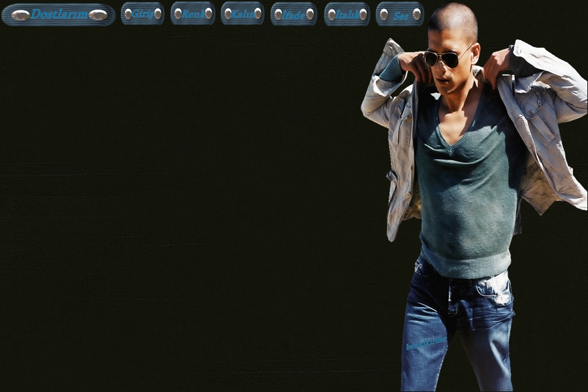588x392 pixels.
Task: Click the left rivet on İtalik
Action: tap(331, 14)
